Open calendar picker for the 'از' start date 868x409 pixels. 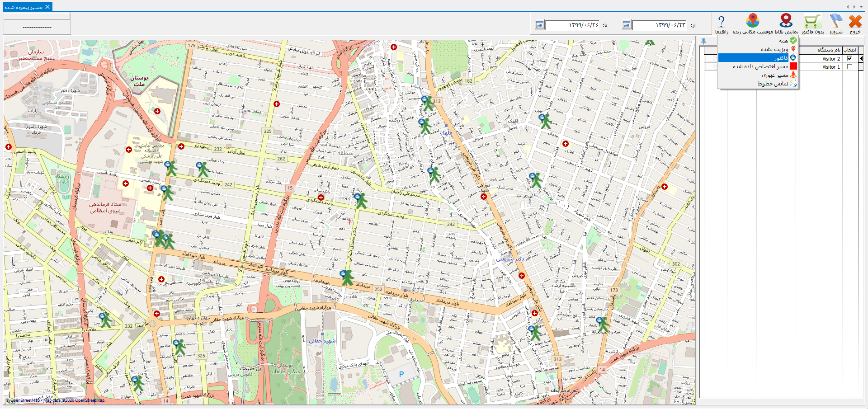tap(627, 25)
